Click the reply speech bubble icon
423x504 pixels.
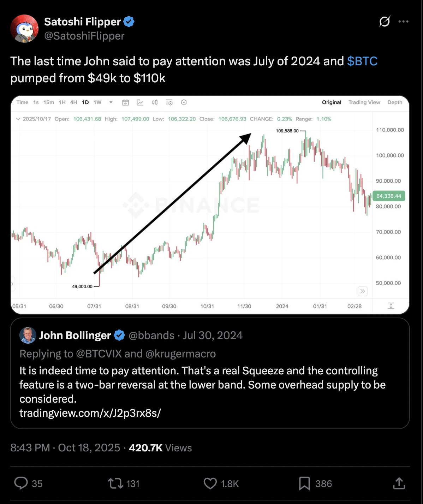pos(21,483)
